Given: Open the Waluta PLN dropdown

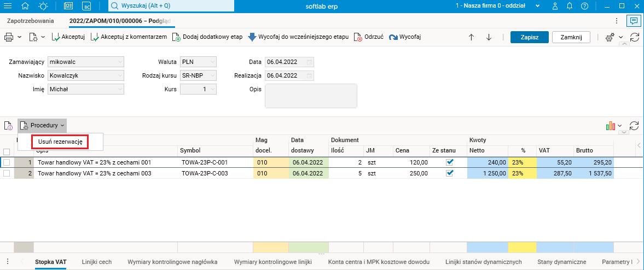Looking at the screenshot, I should point(212,62).
